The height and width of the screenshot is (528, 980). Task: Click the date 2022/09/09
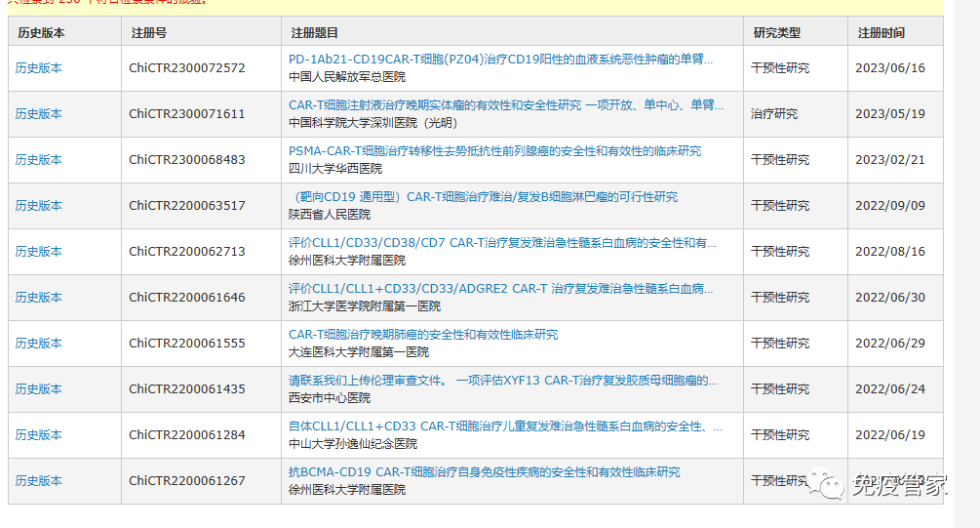pyautogui.click(x=890, y=206)
